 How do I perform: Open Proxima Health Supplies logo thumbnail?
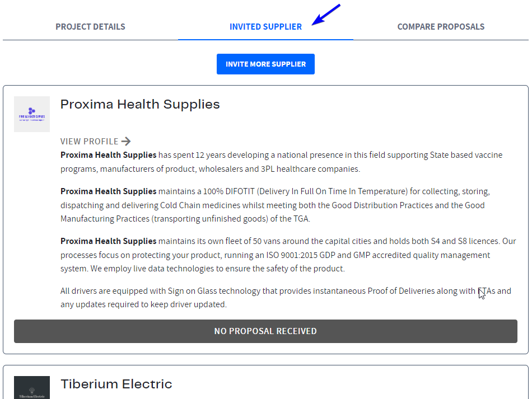click(x=32, y=114)
